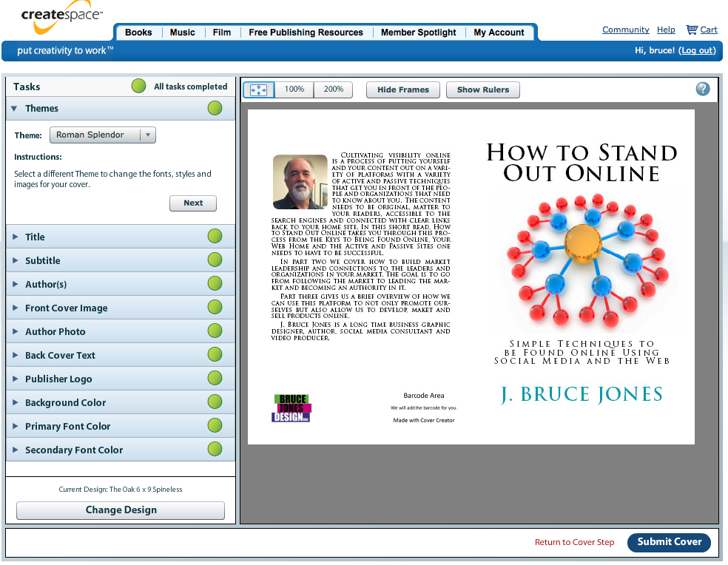Click the green status circle for Themes
728x565 pixels.
(215, 108)
